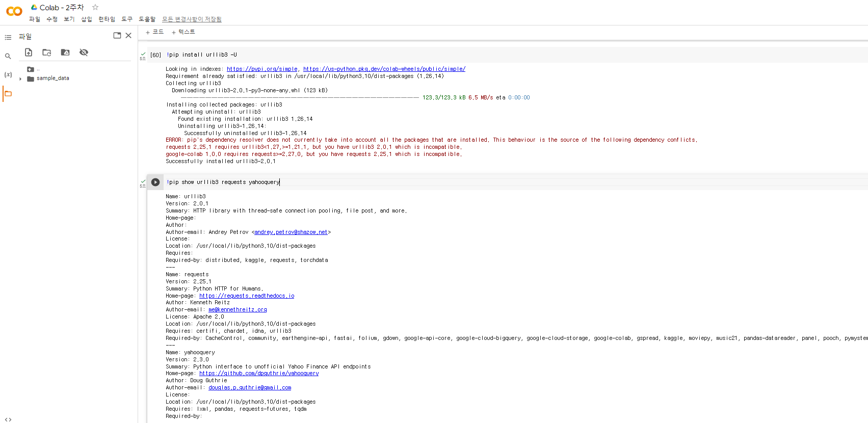Click the 'Version: 2.3.0' output line

(x=187, y=360)
